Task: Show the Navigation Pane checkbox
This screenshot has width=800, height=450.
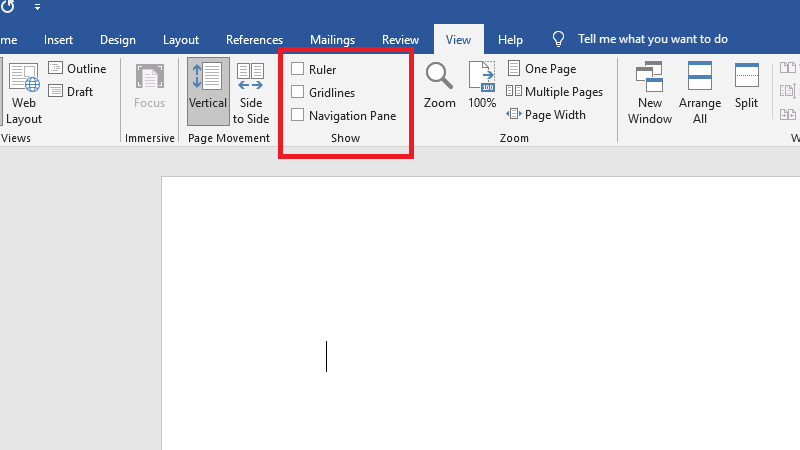Action: pos(298,116)
